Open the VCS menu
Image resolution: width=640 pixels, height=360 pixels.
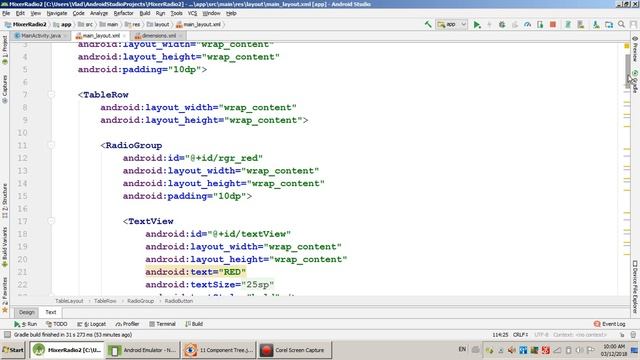coord(192,13)
